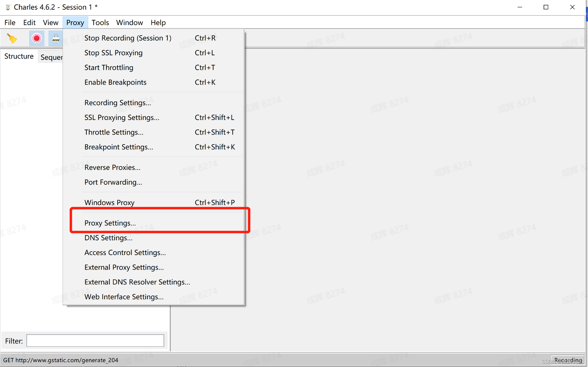Open SSL Proxying Settings dialog

tap(121, 117)
